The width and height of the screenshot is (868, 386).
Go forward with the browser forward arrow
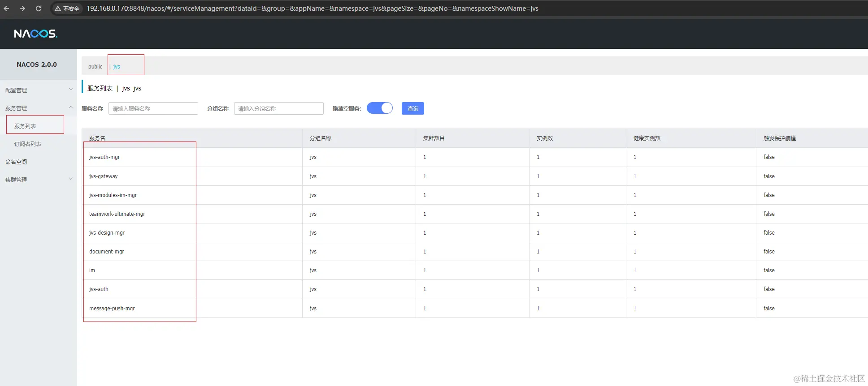pyautogui.click(x=22, y=9)
